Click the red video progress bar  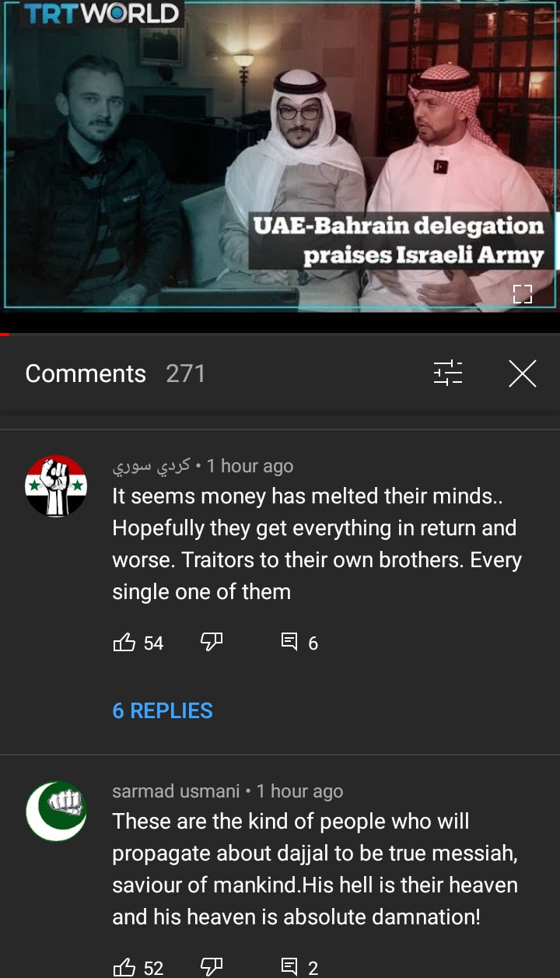pos(5,335)
